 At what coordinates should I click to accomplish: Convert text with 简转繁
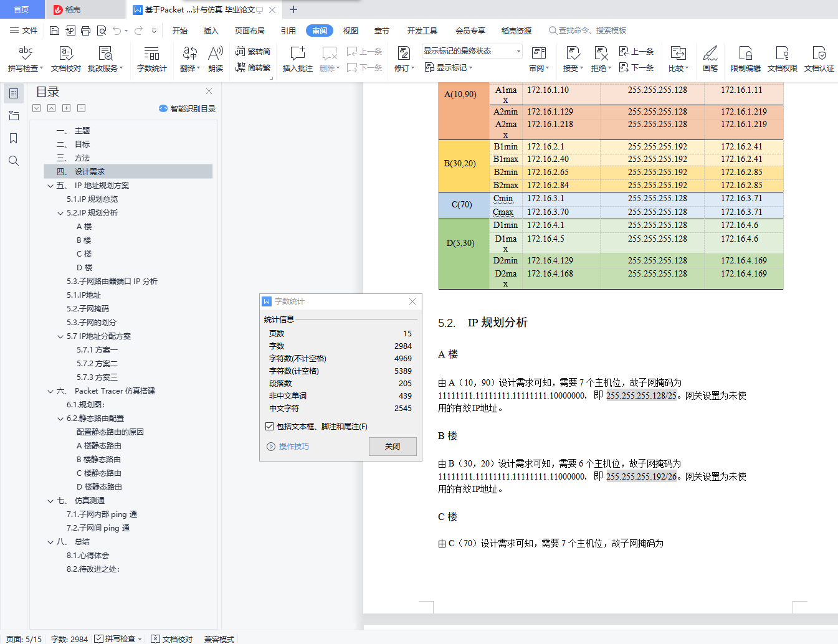click(x=253, y=67)
